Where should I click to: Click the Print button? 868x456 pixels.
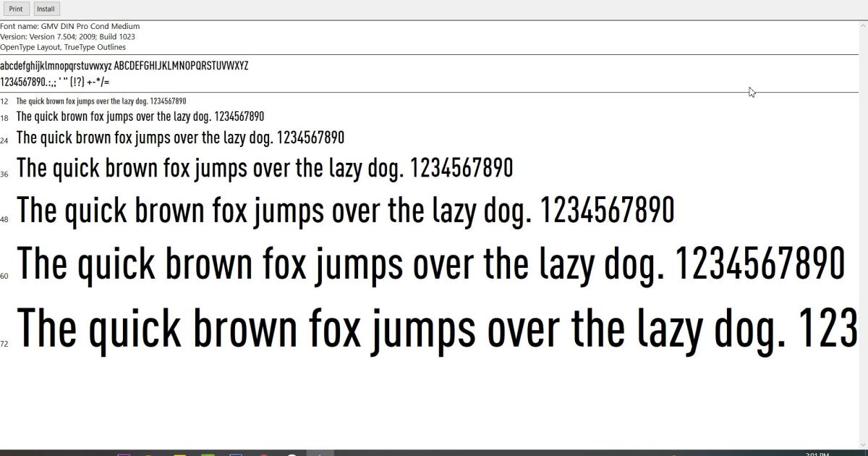click(x=15, y=8)
